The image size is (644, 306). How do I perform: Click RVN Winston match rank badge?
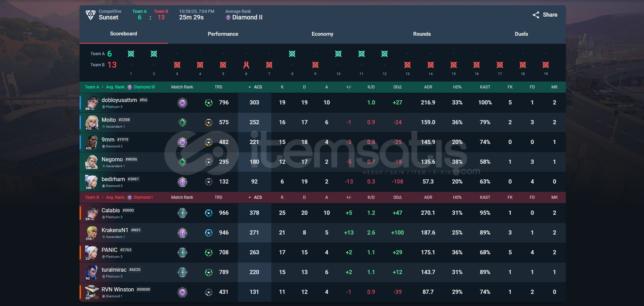pos(182,292)
